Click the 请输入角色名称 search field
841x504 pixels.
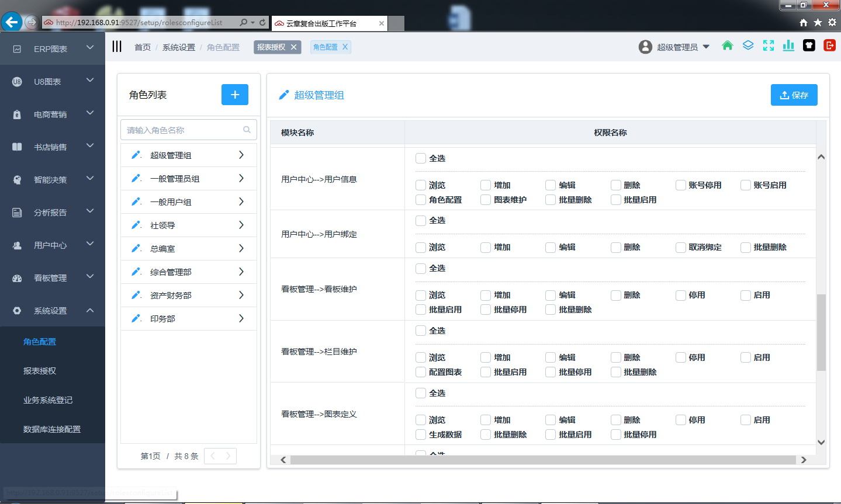[189, 130]
